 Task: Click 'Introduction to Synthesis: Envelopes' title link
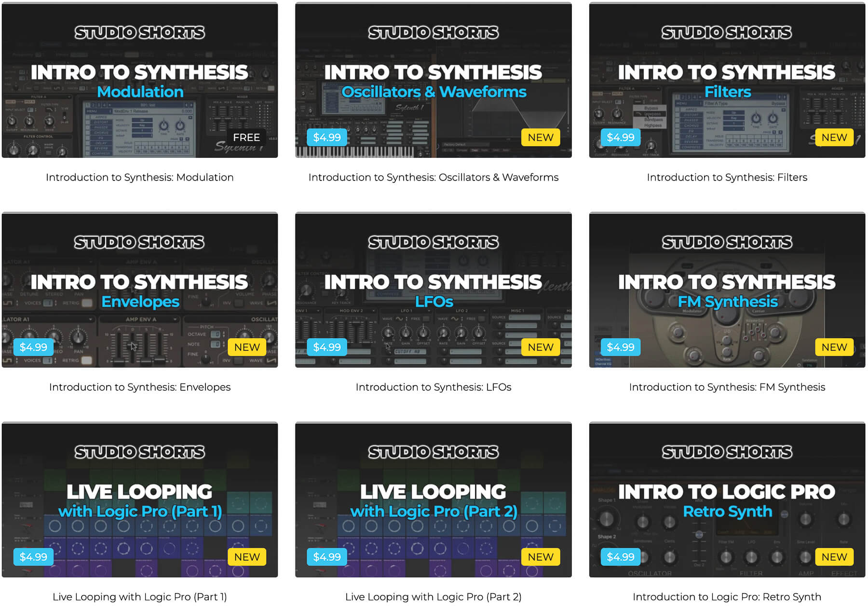(140, 387)
